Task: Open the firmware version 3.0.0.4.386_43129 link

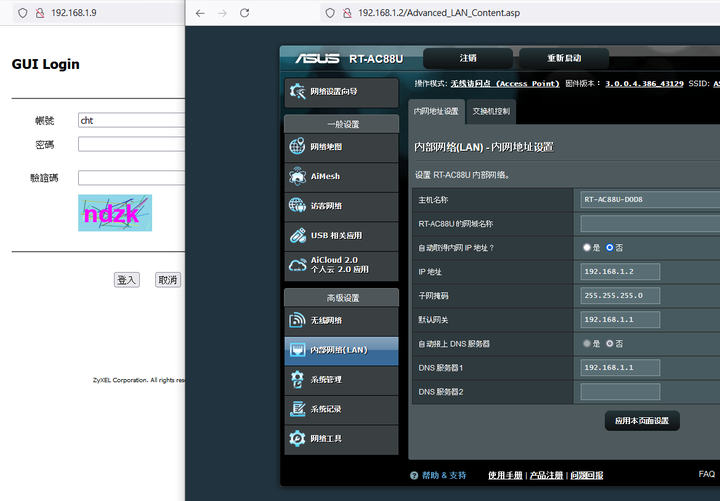Action: [x=644, y=84]
